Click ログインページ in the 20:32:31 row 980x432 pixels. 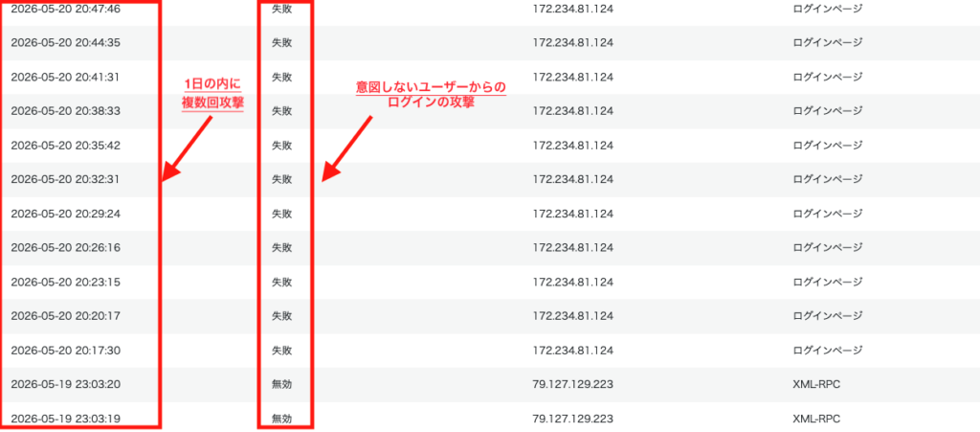coord(828,179)
